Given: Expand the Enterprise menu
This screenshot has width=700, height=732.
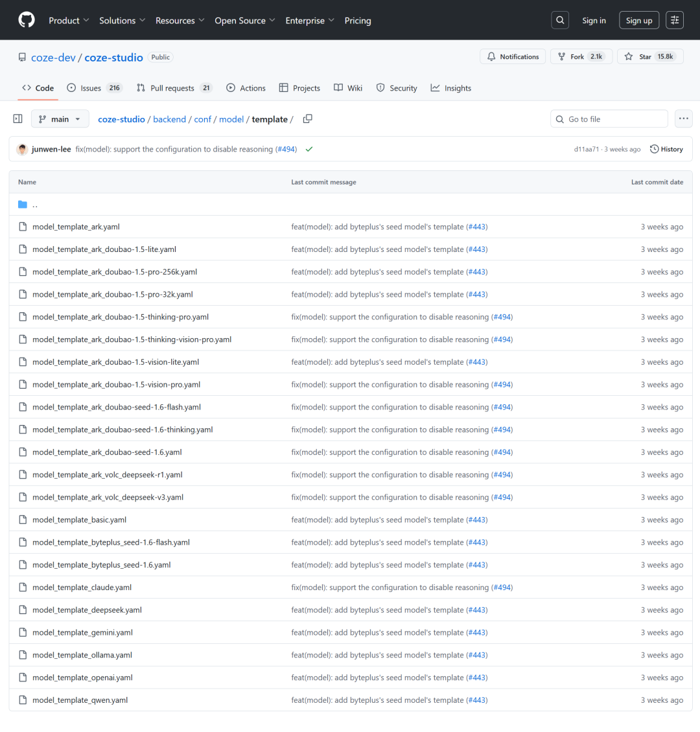Looking at the screenshot, I should tap(310, 21).
